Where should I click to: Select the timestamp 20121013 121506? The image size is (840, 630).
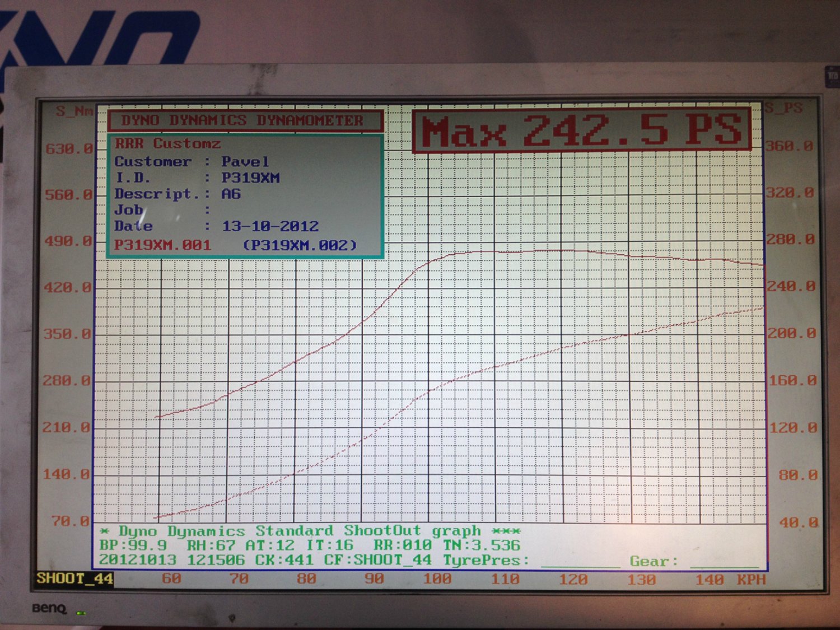point(171,560)
